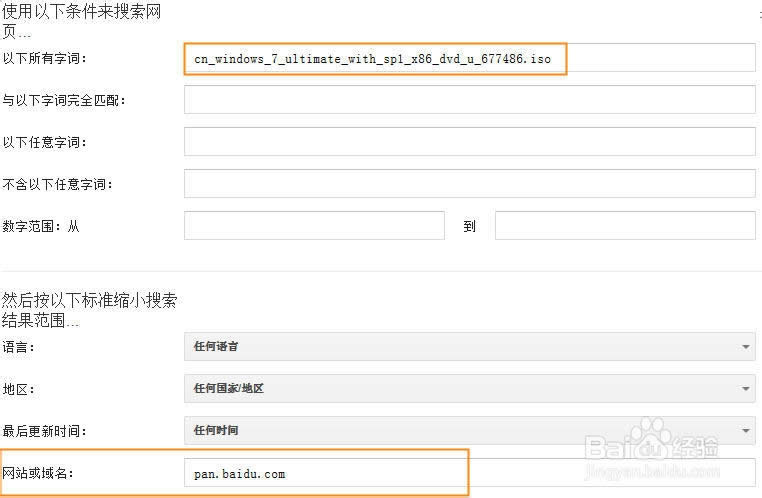Expand the '任何国家/地区' region dropdown
The height and width of the screenshot is (498, 762).
pos(469,388)
